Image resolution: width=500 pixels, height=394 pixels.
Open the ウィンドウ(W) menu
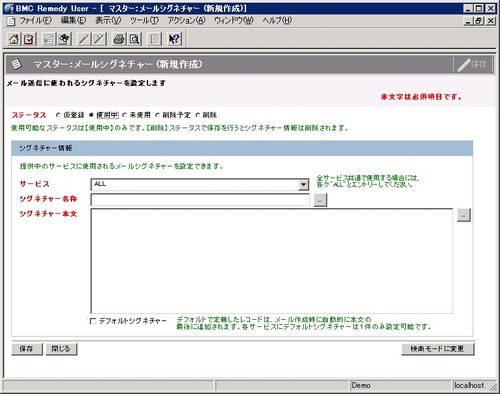tap(234, 21)
